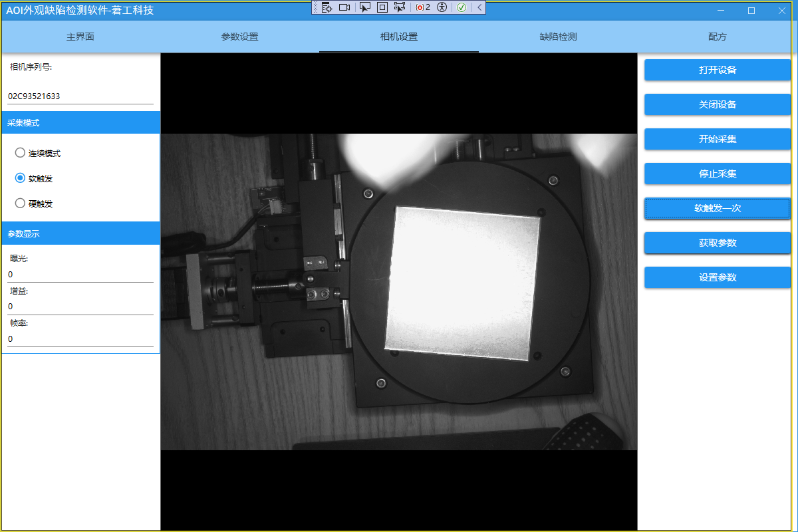Click the 设置参数 button
Screen dimensions: 798x532
[718, 277]
